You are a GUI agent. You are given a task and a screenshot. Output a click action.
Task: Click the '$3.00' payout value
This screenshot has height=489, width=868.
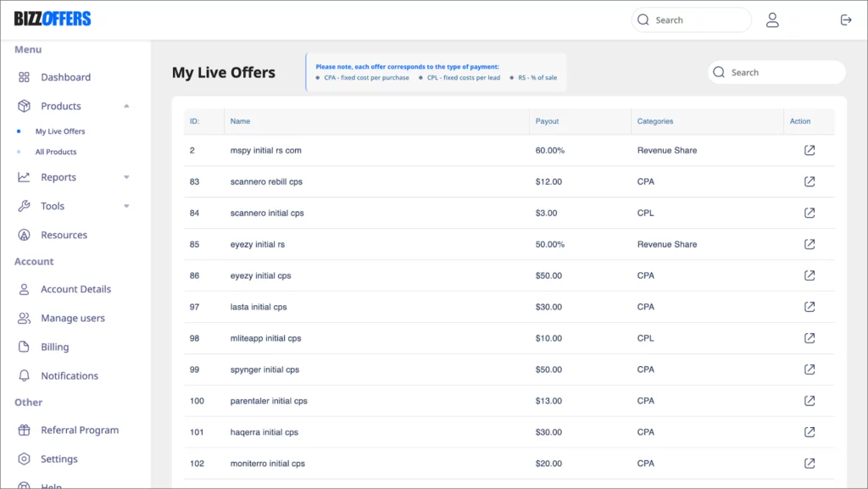click(547, 213)
